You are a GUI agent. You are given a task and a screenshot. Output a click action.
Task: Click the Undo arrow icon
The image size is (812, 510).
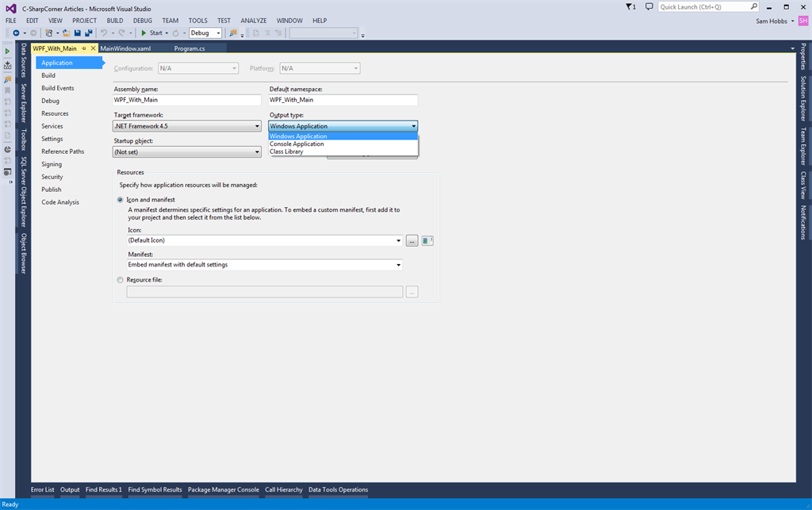click(x=104, y=33)
